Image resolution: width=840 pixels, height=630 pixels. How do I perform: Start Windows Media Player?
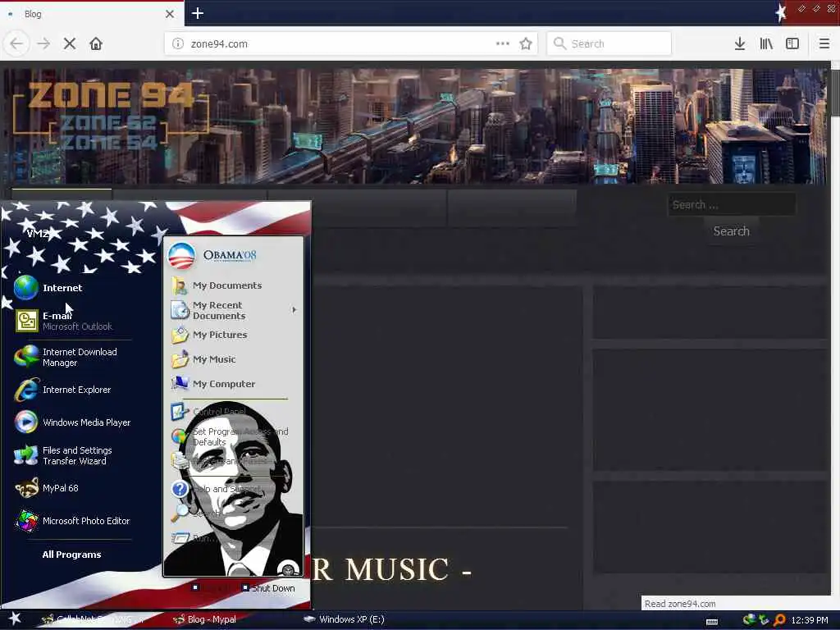[x=72, y=422]
